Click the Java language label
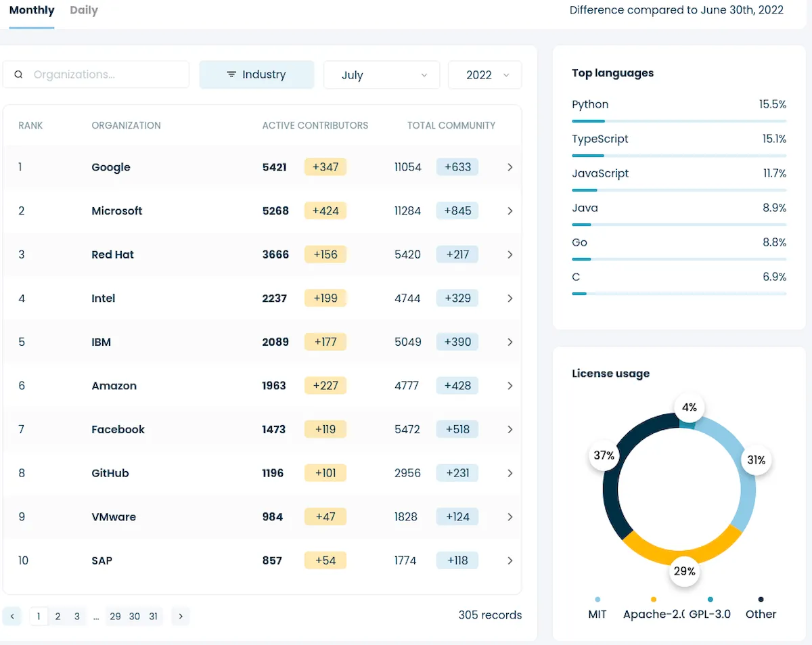This screenshot has width=812, height=645. [585, 208]
